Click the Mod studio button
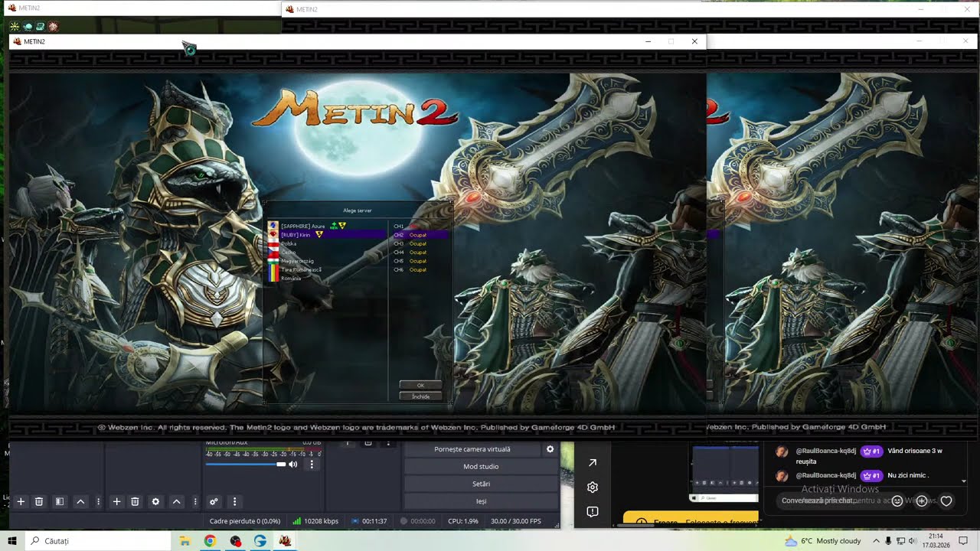 click(481, 466)
